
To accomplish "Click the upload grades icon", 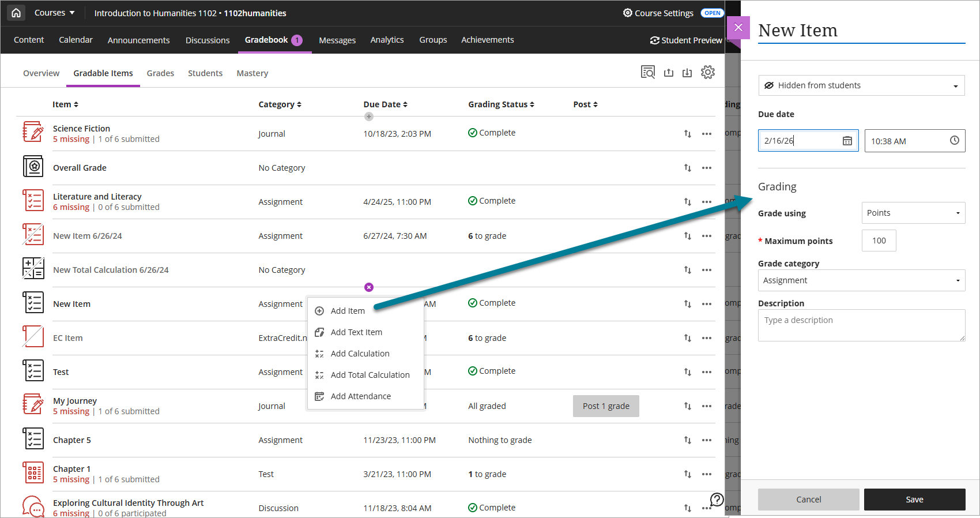I will [669, 73].
